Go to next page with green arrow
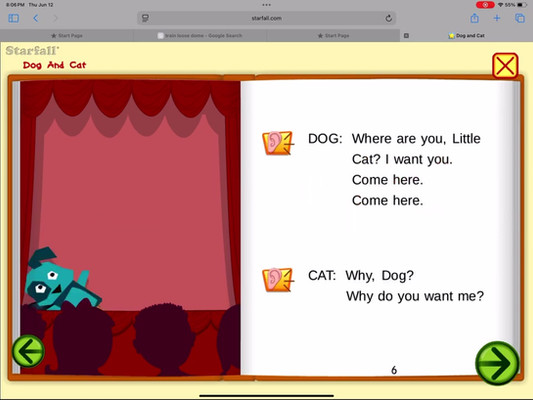 point(497,363)
